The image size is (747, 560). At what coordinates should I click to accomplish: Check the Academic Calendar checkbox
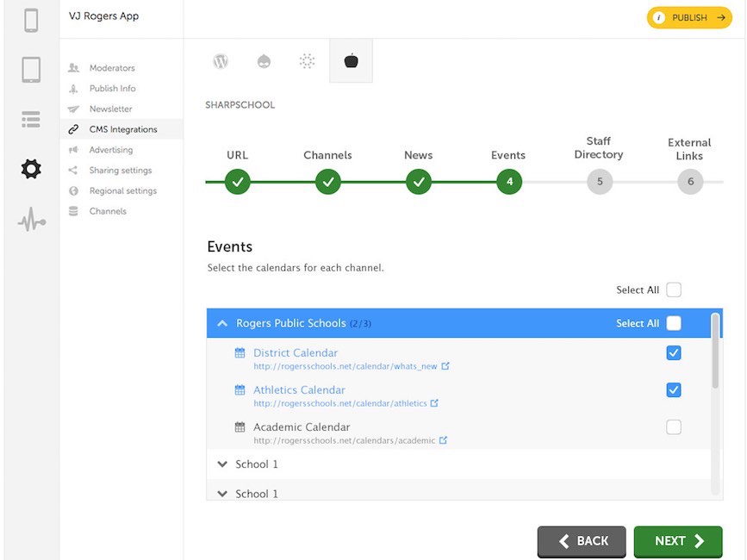click(674, 427)
